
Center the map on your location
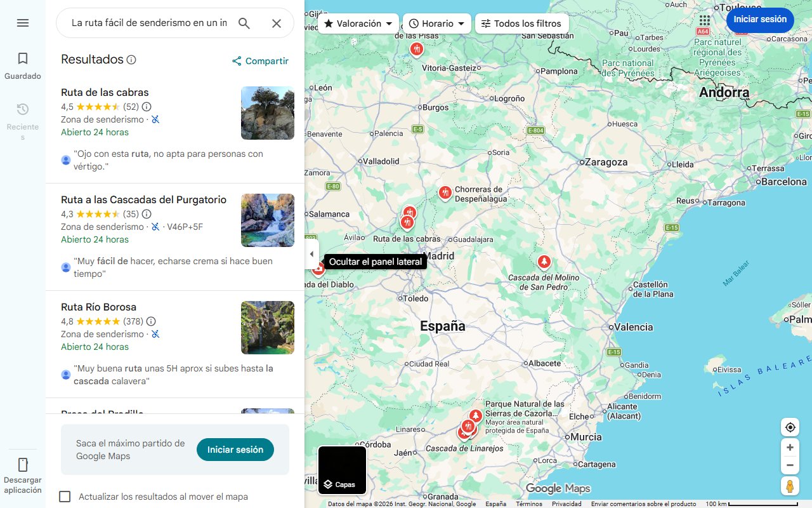(x=790, y=427)
